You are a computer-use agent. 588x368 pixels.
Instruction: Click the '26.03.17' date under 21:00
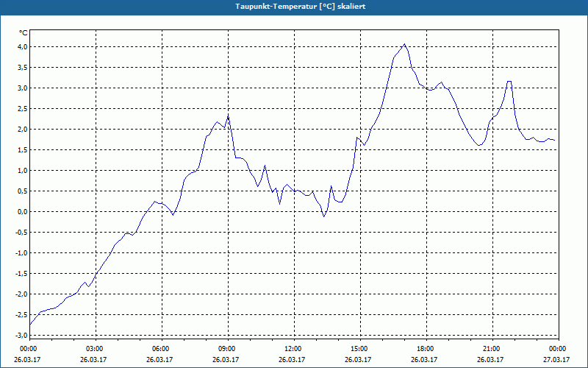[490, 360]
